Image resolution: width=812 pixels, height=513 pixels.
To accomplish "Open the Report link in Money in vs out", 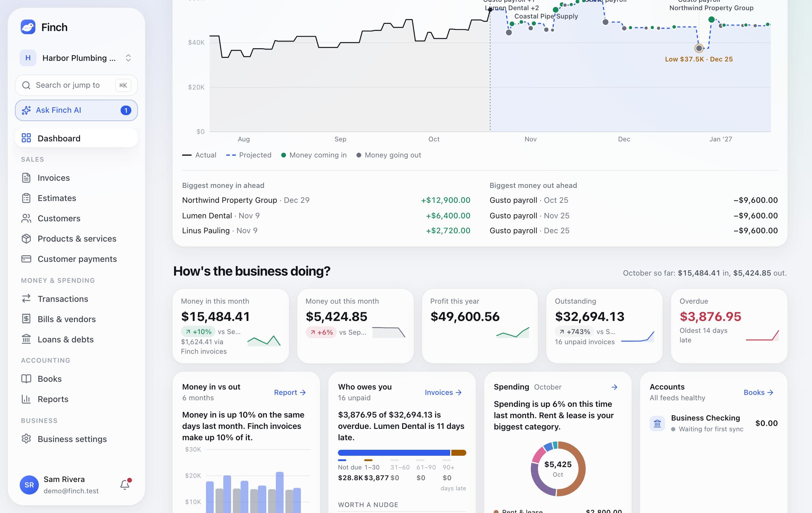I will [x=290, y=393].
